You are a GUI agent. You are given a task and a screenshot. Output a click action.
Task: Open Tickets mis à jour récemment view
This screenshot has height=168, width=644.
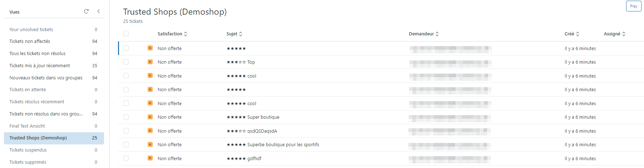tap(54, 66)
